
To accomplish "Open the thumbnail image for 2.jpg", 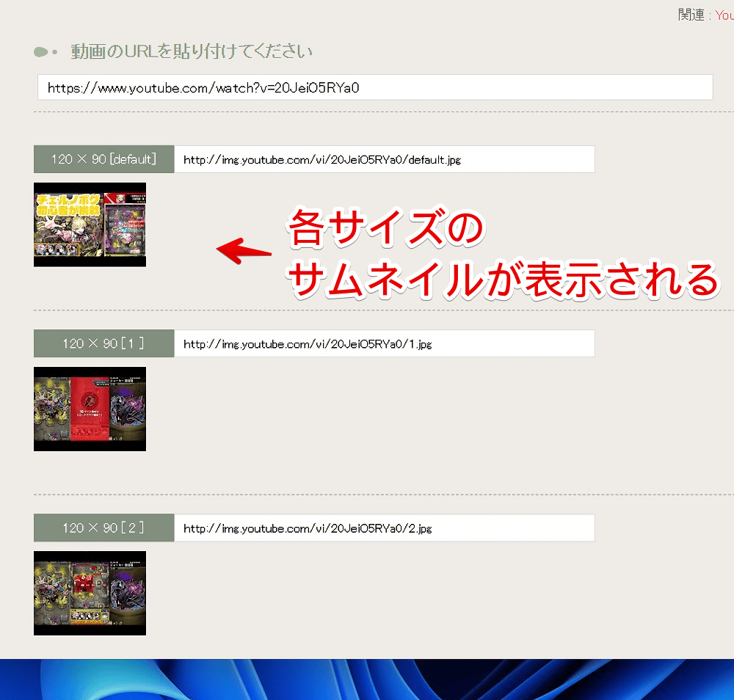I will click(x=90, y=593).
